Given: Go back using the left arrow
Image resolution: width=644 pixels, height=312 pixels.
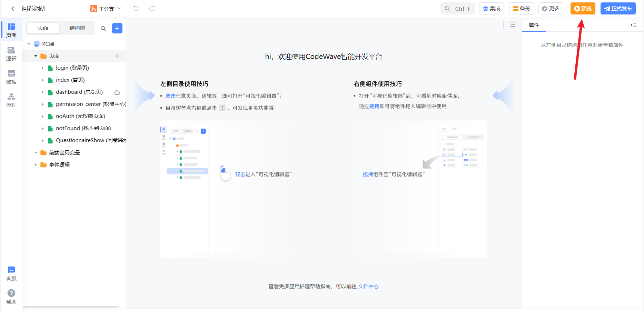Looking at the screenshot, I should click(x=13, y=9).
